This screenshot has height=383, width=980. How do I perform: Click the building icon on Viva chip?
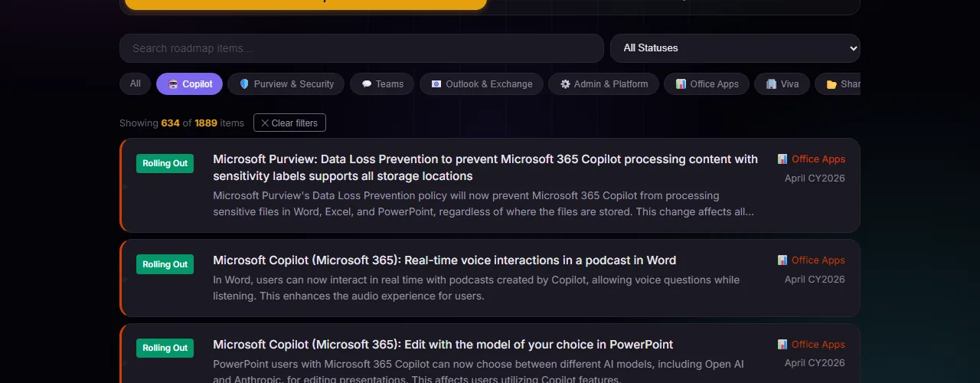pyautogui.click(x=771, y=84)
